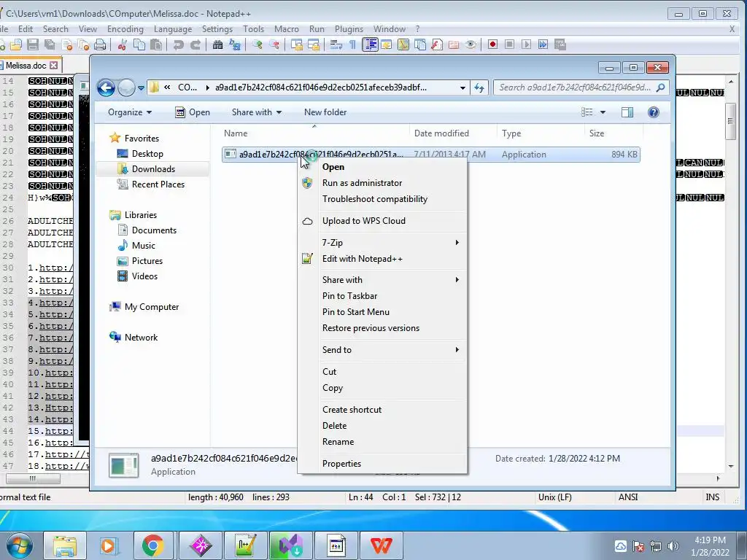
Task: Click the Redo arrow in Notepad++ toolbar
Action: click(x=196, y=44)
